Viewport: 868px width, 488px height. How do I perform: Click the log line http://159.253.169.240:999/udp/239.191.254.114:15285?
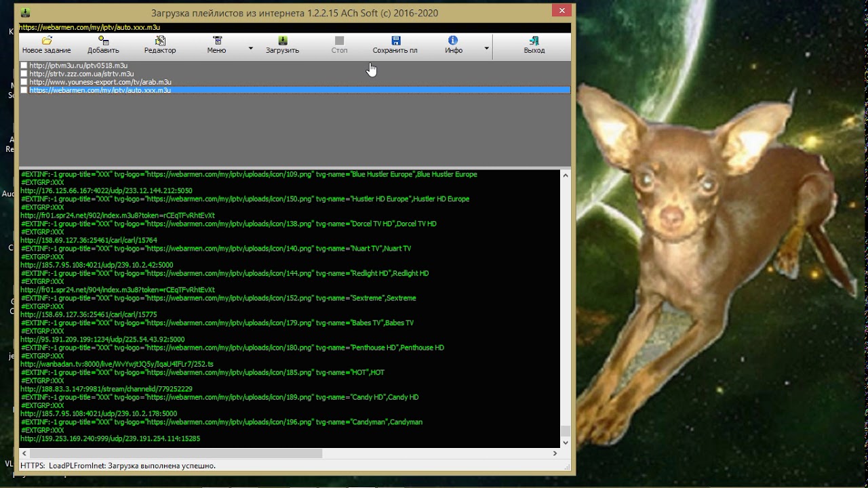[111, 439]
